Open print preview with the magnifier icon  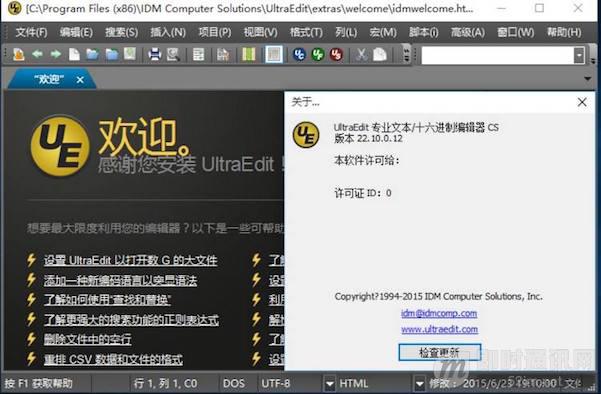coord(173,54)
